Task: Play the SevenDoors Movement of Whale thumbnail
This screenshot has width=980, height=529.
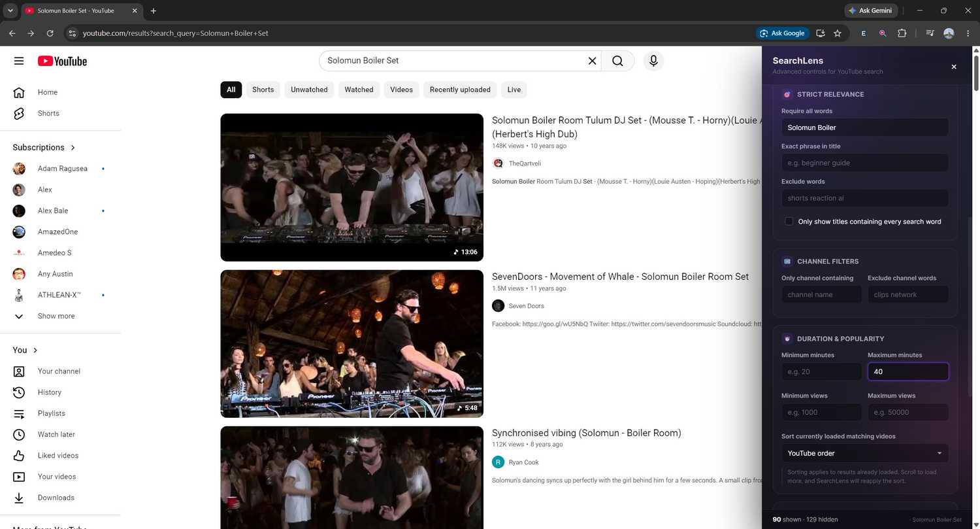Action: (351, 344)
